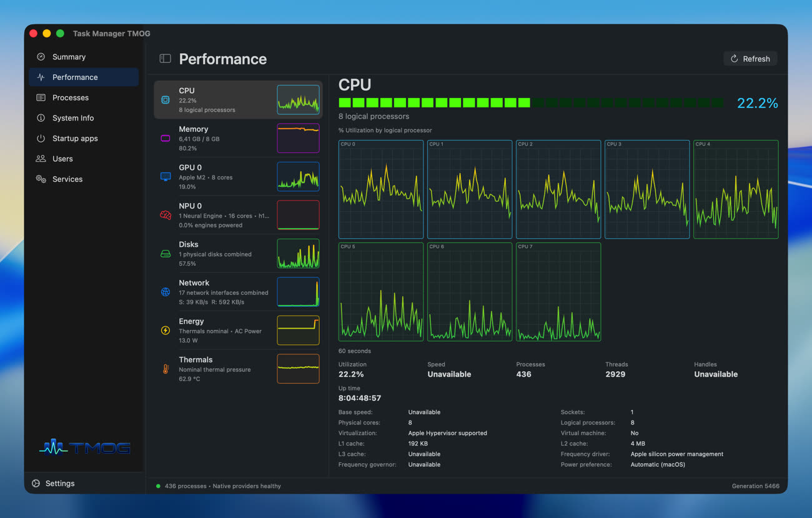The image size is (812, 518).
Task: Click the Performance pulse icon in sidebar
Action: pos(41,77)
